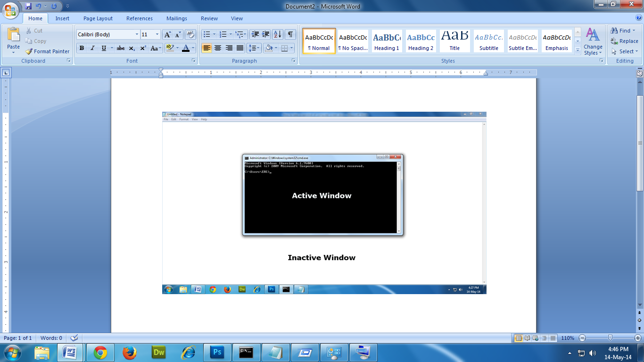Save the document from Quick Access Toolbar
This screenshot has height=362, width=644.
tap(29, 6)
